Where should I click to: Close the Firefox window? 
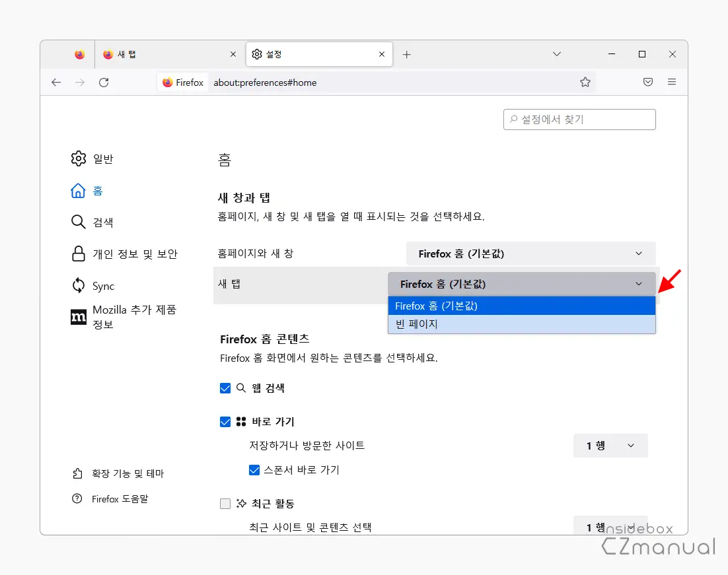[673, 54]
